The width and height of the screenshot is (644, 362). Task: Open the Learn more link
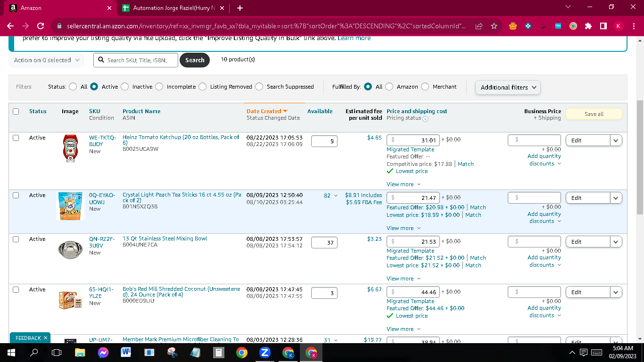(354, 38)
